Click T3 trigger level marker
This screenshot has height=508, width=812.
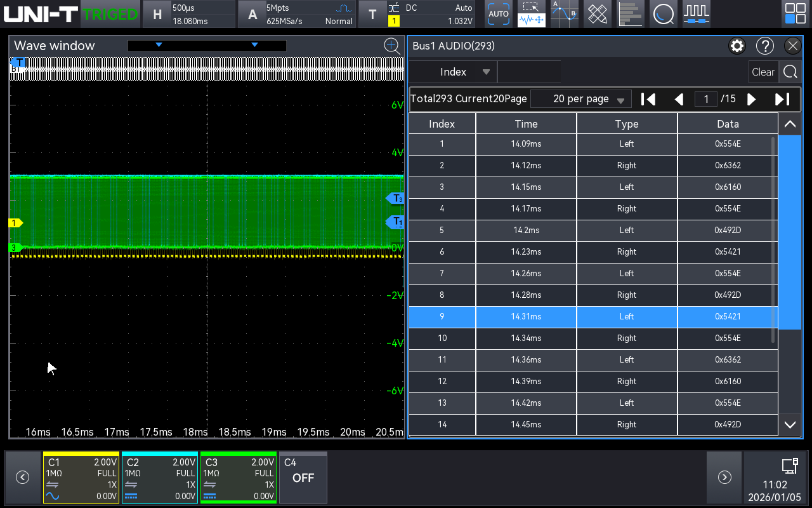click(395, 199)
